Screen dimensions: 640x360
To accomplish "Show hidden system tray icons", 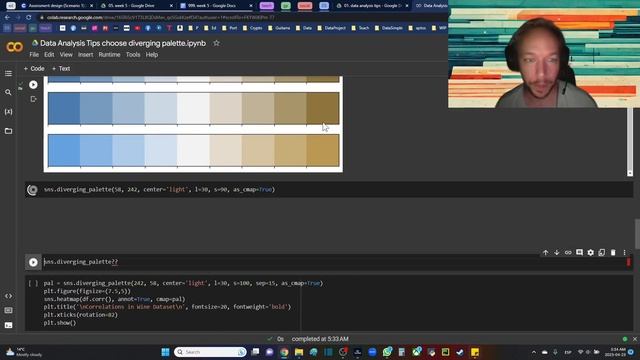I will coord(534,352).
